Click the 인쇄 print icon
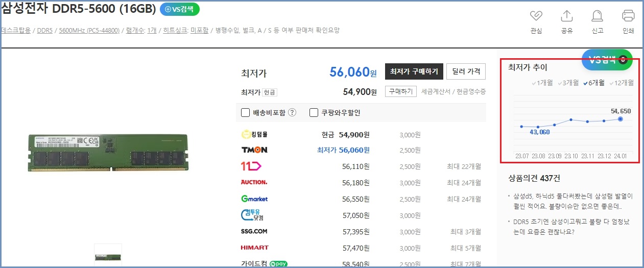 [628, 16]
